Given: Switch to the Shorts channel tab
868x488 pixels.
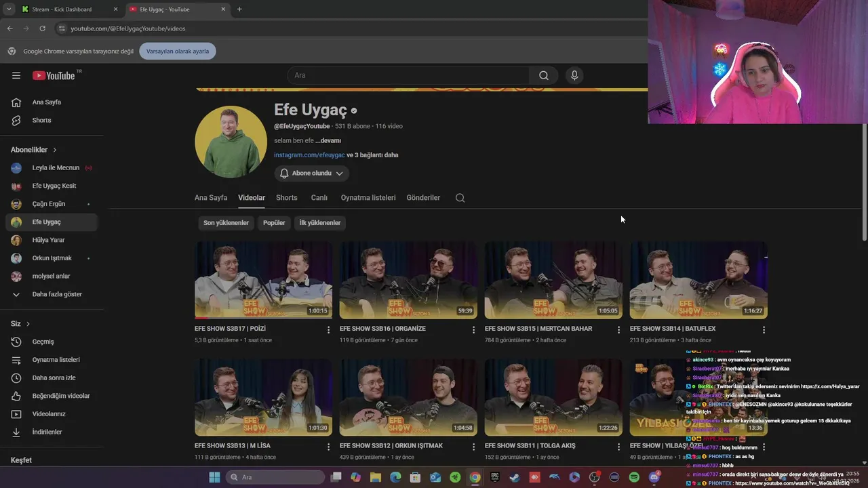Looking at the screenshot, I should [x=287, y=198].
